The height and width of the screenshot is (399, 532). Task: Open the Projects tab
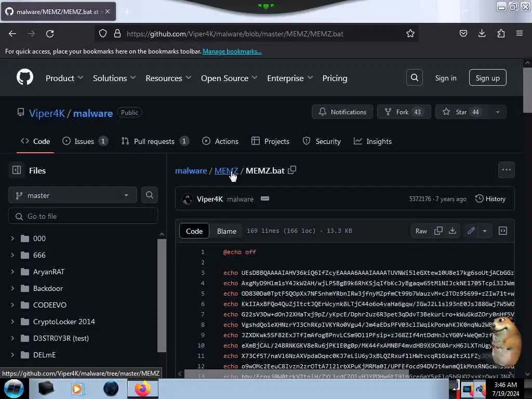pos(270,141)
